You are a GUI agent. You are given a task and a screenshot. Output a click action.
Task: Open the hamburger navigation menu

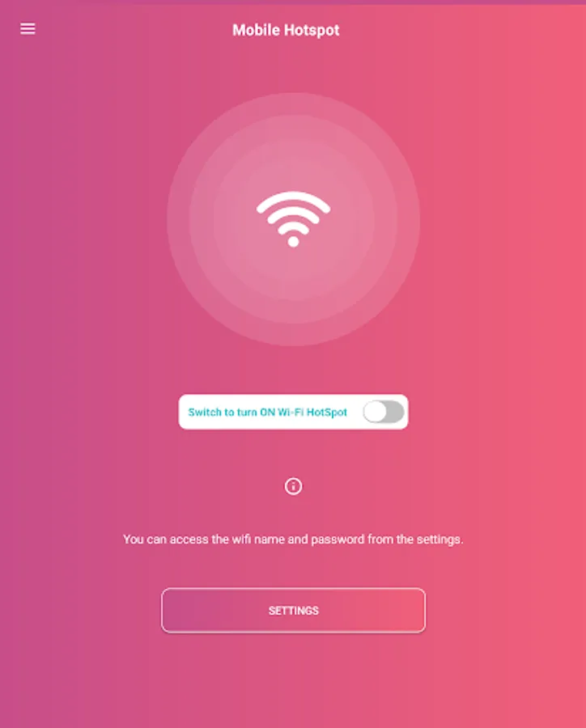[28, 29]
